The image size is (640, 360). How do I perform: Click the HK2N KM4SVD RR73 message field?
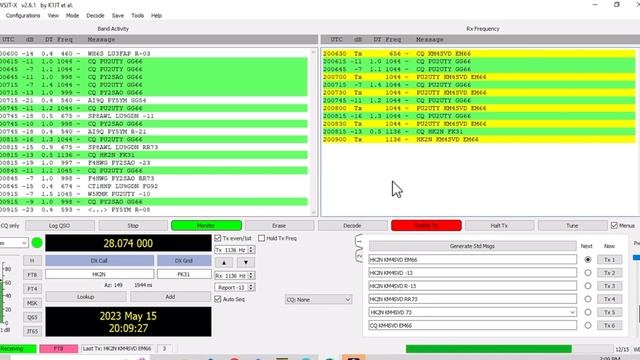pyautogui.click(x=472, y=299)
